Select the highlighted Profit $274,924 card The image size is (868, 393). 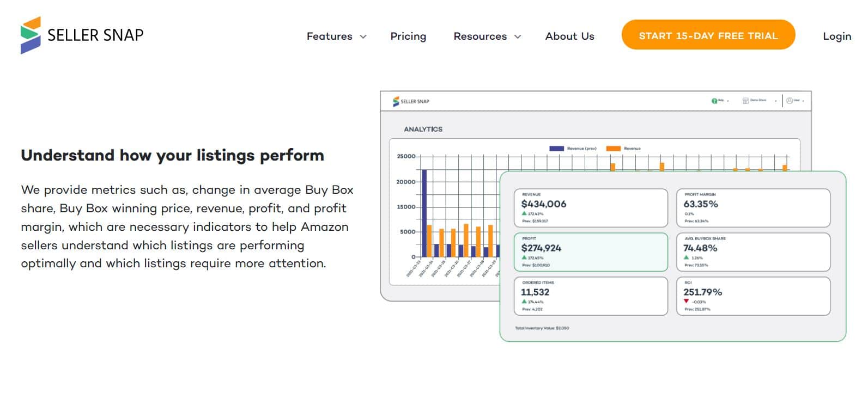click(591, 252)
